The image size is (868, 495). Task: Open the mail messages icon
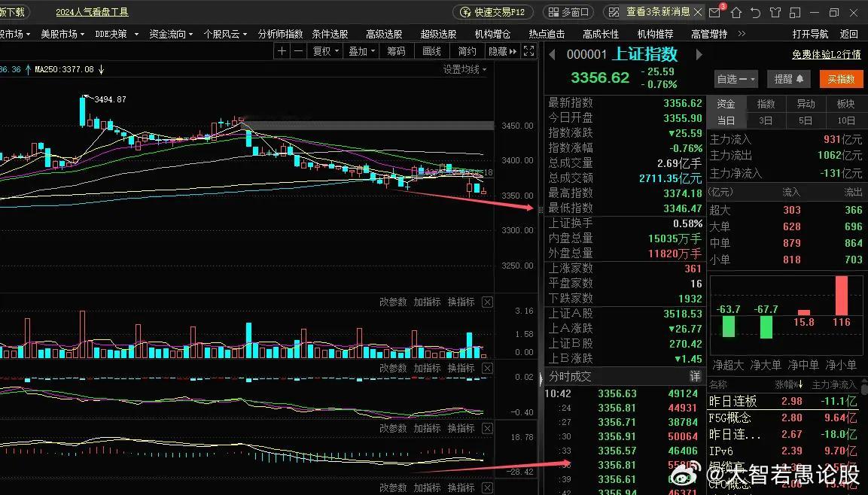(x=715, y=12)
